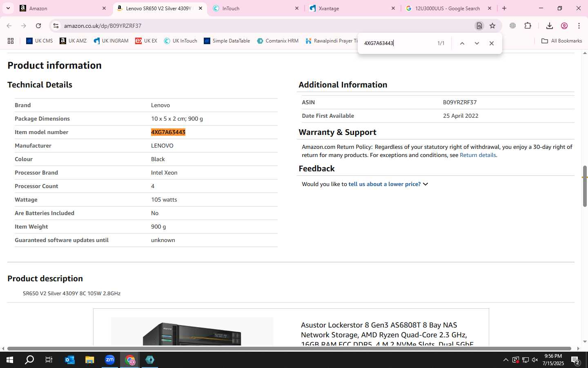588x368 pixels.
Task: Close the find bar
Action: pyautogui.click(x=492, y=43)
